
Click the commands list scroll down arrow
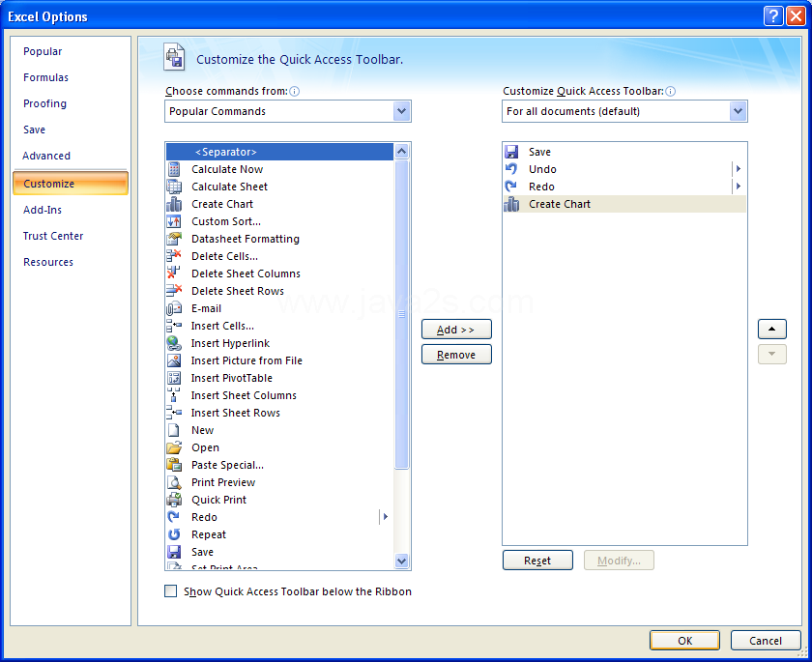pyautogui.click(x=402, y=561)
